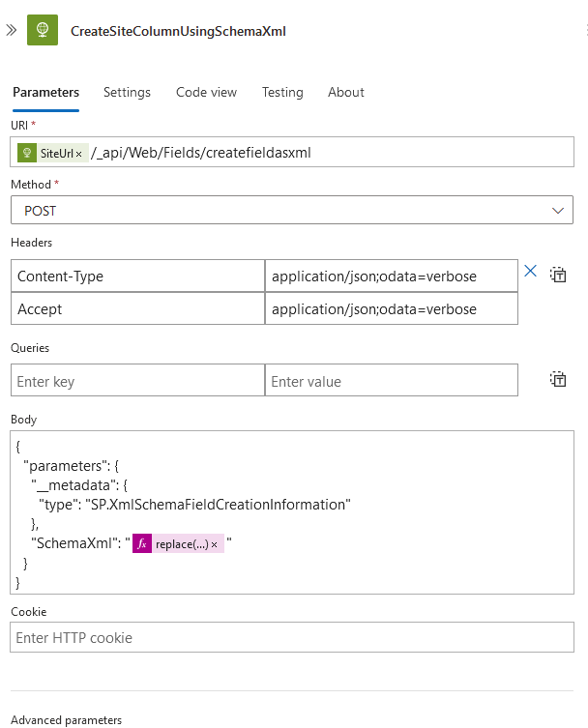Click the Cookie section label
This screenshot has height=728, width=588.
29,611
